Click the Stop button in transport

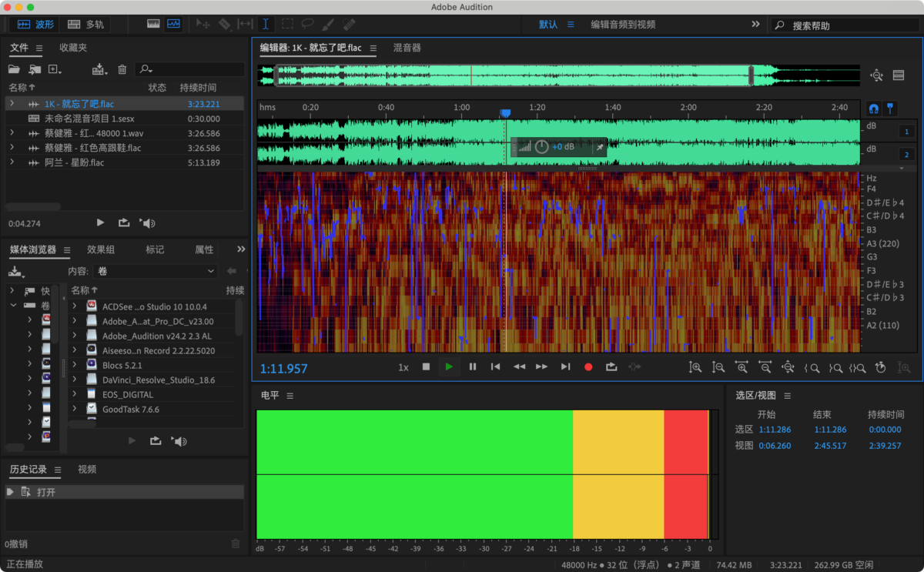tap(426, 367)
